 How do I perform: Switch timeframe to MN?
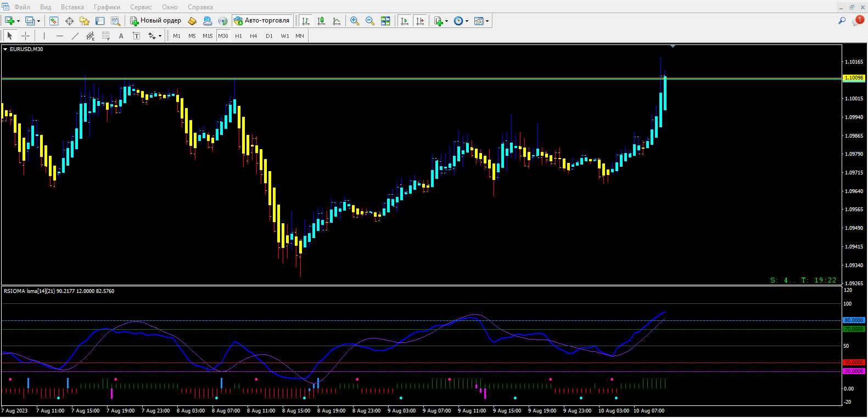pyautogui.click(x=300, y=36)
